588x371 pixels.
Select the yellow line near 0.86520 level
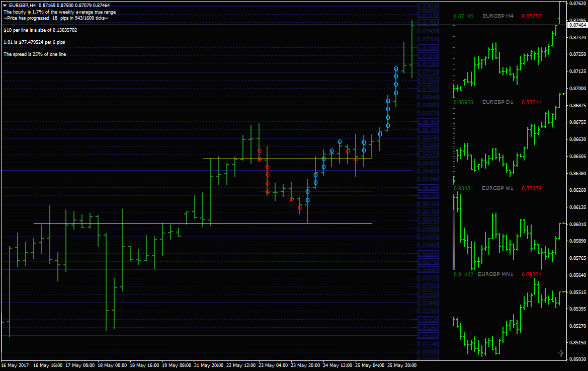tap(287, 159)
